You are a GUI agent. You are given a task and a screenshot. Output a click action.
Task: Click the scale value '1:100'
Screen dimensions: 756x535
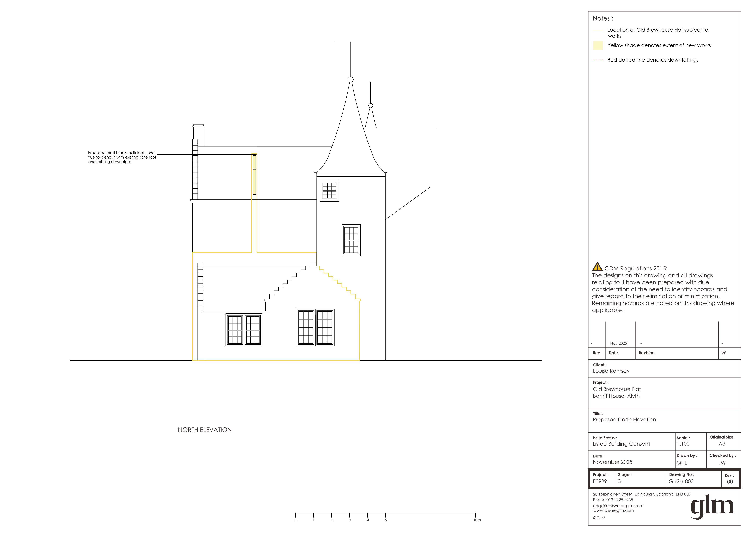(x=683, y=444)
